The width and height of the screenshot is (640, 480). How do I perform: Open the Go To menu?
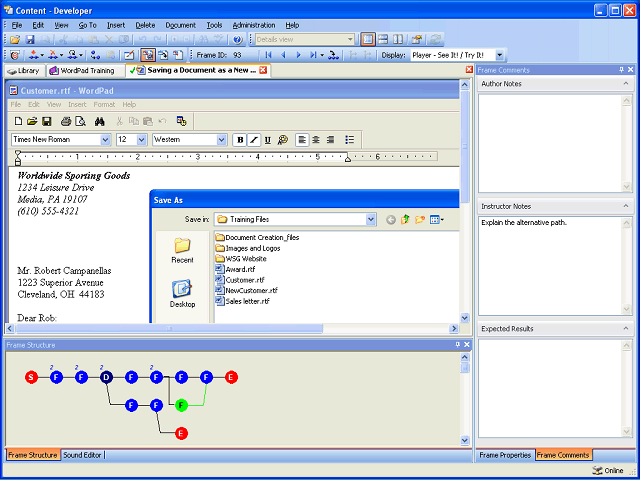[x=87, y=25]
